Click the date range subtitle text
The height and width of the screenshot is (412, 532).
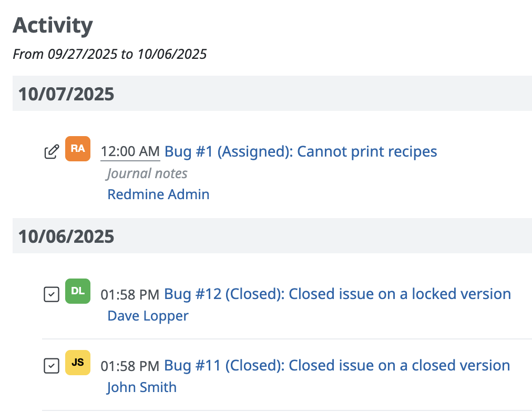click(109, 54)
